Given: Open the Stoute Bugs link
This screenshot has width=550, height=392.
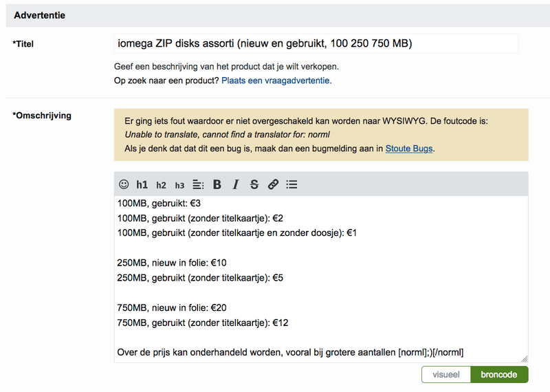Looking at the screenshot, I should (x=409, y=149).
